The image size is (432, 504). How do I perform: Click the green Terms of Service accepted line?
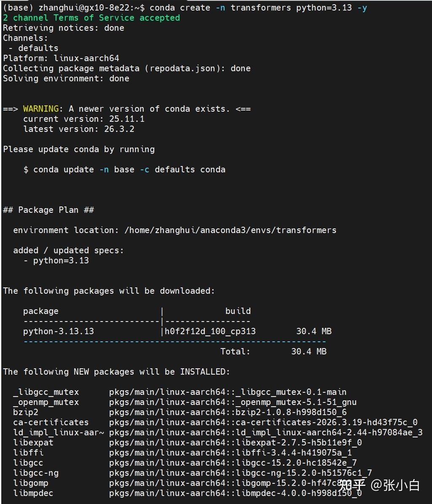coord(91,18)
